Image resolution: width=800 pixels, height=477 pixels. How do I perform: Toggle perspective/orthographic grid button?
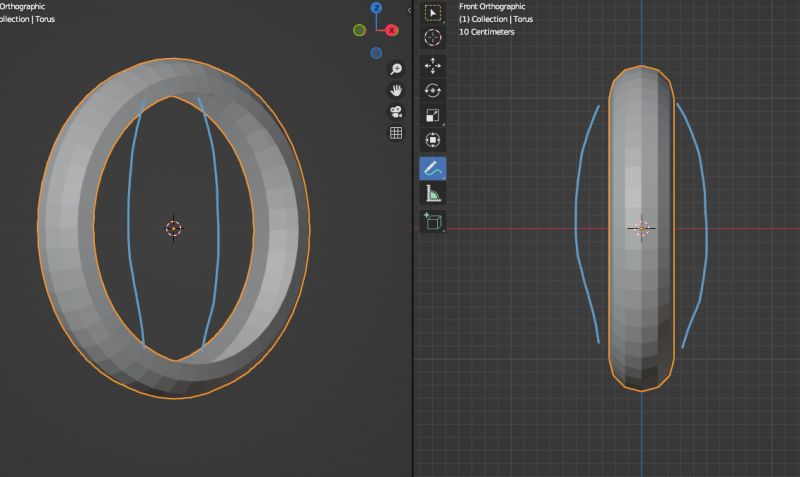396,133
